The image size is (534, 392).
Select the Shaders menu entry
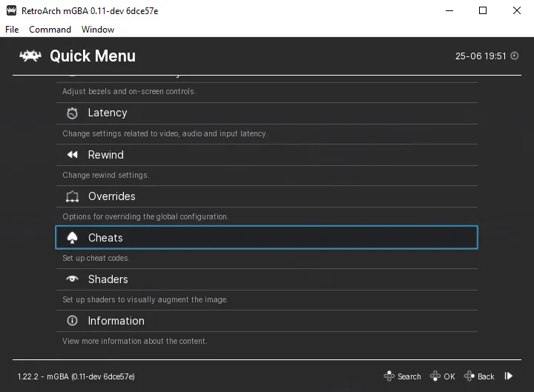pos(267,279)
